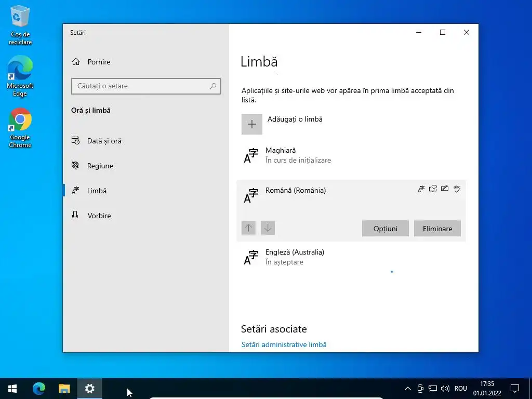The height and width of the screenshot is (399, 532).
Task: Click the Meet Now camera tray icon
Action: [420, 389]
